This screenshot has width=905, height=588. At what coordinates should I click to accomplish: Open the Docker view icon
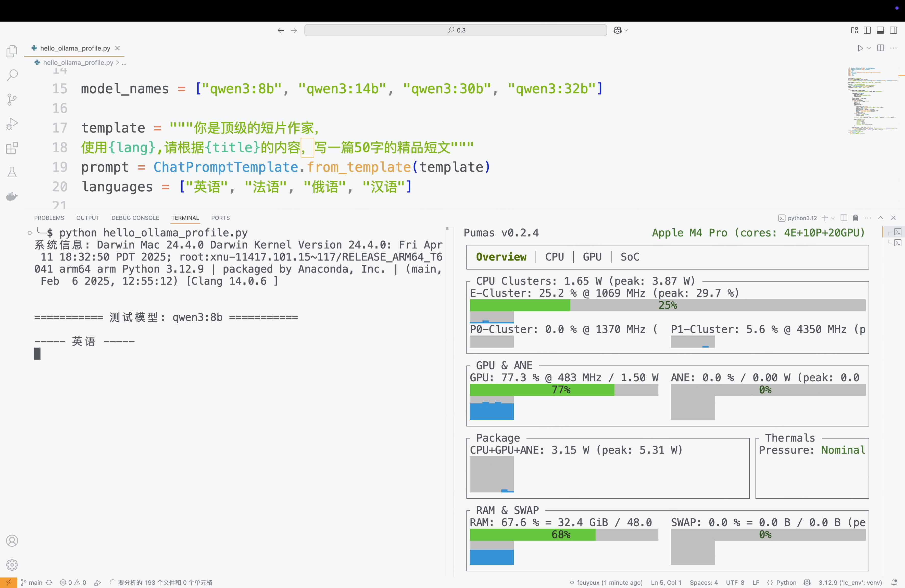tap(12, 197)
